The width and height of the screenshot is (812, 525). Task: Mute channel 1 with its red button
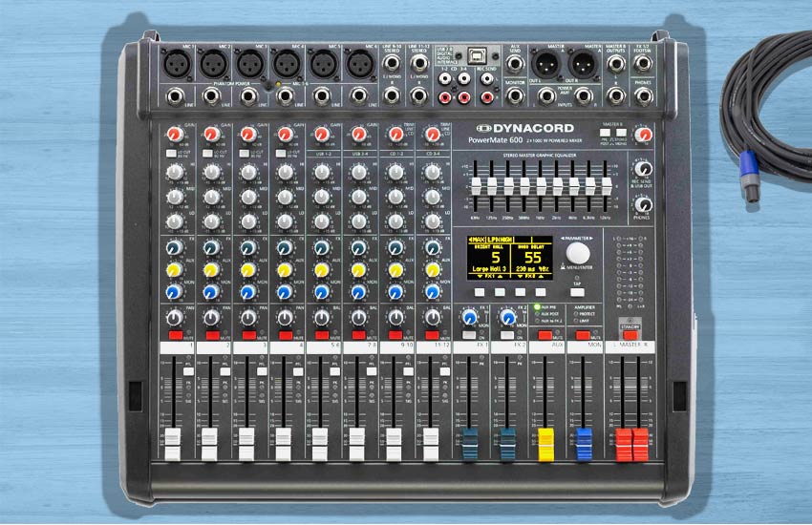coord(175,337)
